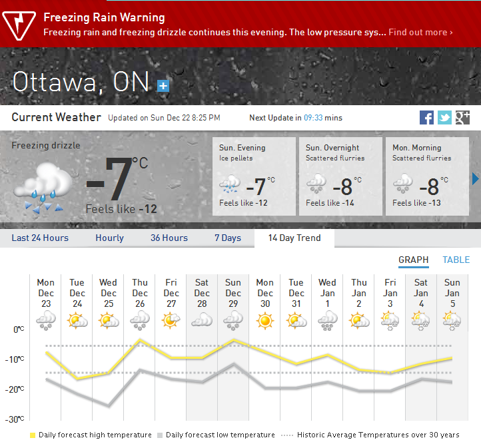Click the Find out more link
The image size is (481, 448).
coord(420,32)
